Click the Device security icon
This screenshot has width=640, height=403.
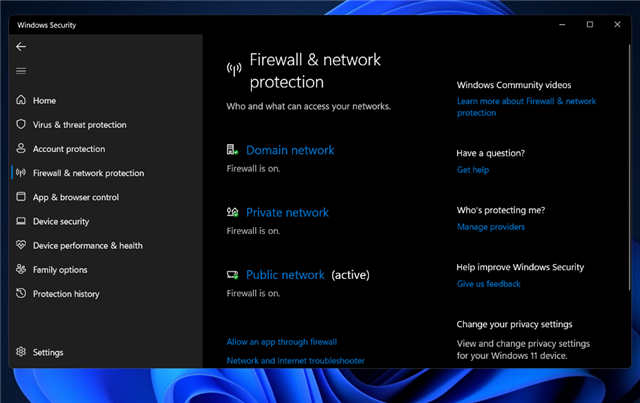pyautogui.click(x=21, y=221)
